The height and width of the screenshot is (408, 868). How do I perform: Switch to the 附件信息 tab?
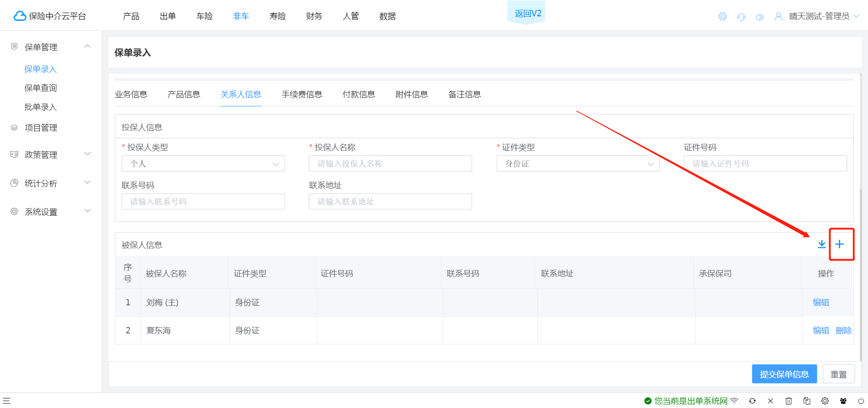412,94
